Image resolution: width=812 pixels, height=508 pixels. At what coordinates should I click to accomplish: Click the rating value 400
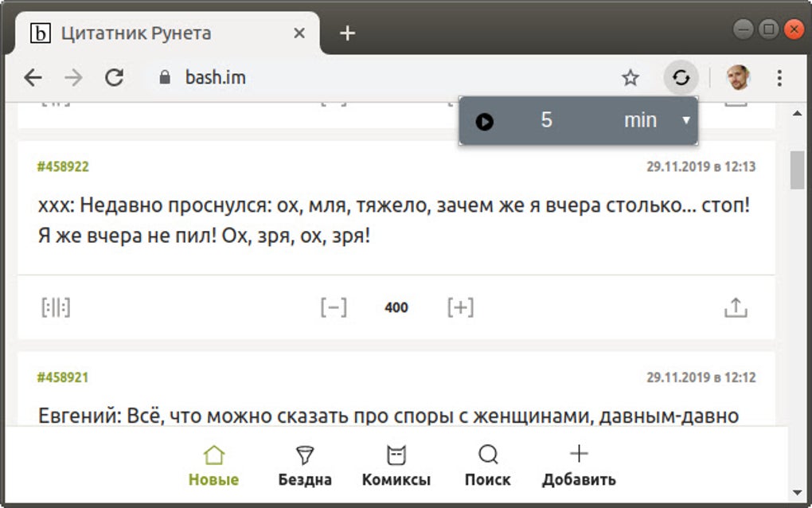396,307
